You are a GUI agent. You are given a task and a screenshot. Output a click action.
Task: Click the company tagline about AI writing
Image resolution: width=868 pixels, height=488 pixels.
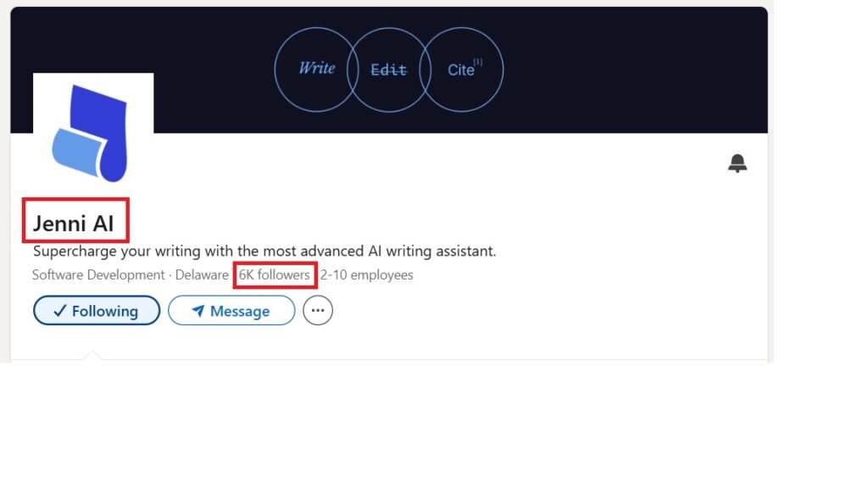[x=264, y=251]
